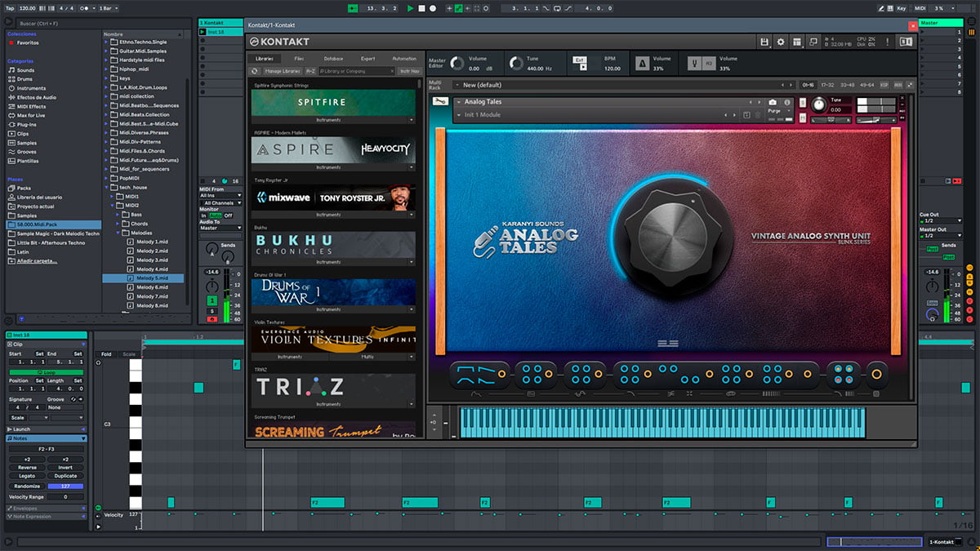Viewport: 980px width, 551px height.
Task: Open Sounds category in browser
Action: tap(25, 70)
